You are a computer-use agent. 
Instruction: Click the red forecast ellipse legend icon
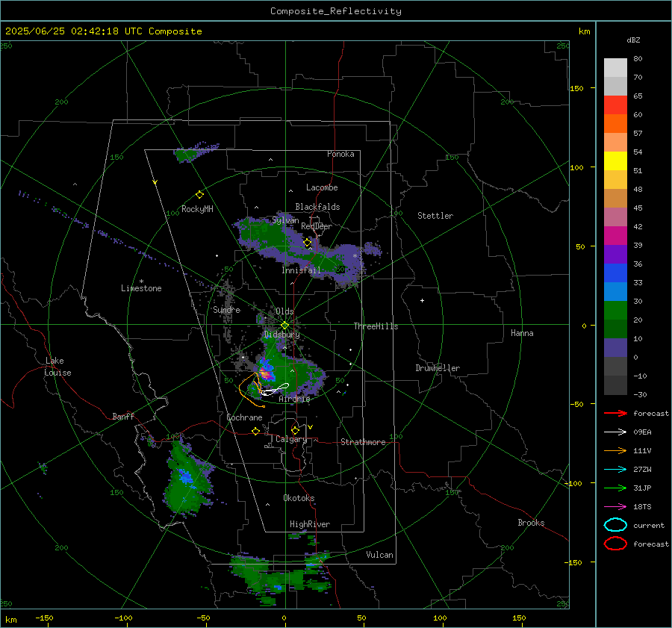(615, 544)
